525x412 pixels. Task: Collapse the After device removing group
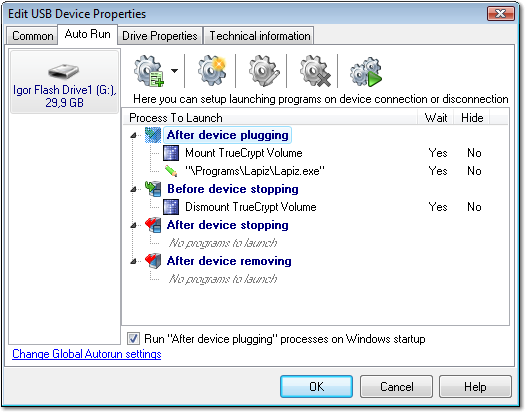click(134, 261)
